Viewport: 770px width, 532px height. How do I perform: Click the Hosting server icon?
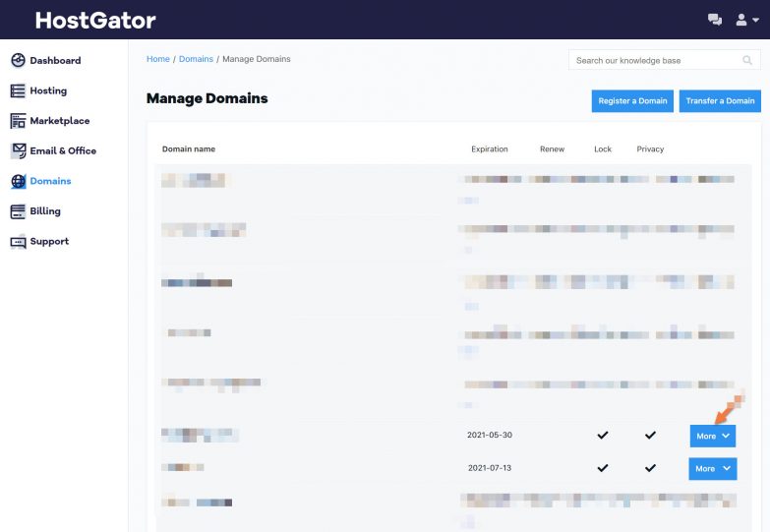pos(18,91)
